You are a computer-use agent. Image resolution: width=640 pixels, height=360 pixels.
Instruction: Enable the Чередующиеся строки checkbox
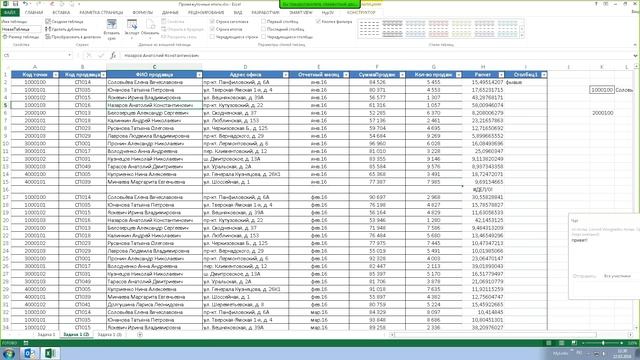pos(212,37)
